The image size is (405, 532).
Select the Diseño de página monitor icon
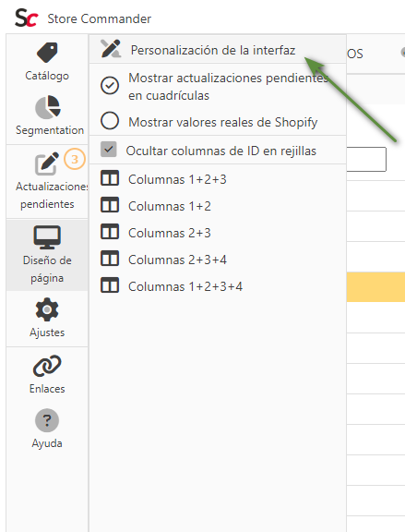coord(47,237)
